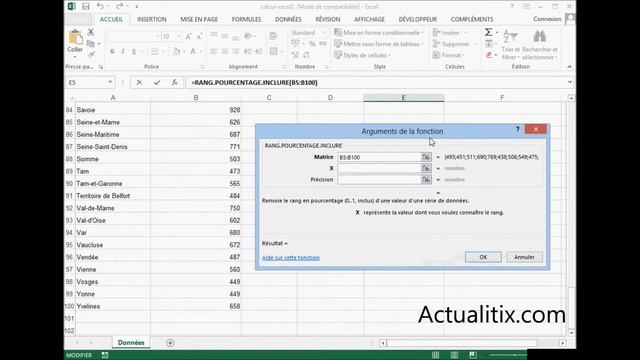Open the COMPLÉMENTS ribbon tab

tap(472, 19)
